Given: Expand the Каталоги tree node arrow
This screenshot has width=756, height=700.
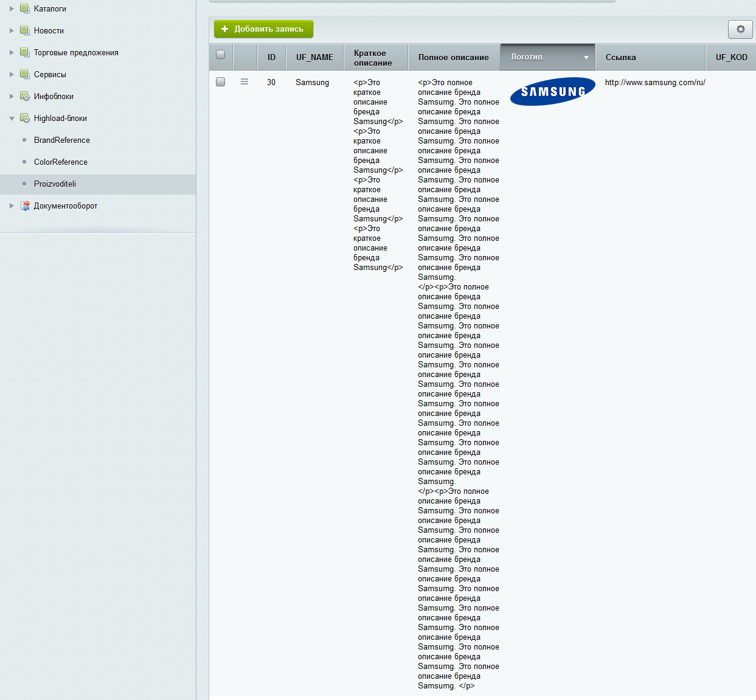Looking at the screenshot, I should (12, 9).
